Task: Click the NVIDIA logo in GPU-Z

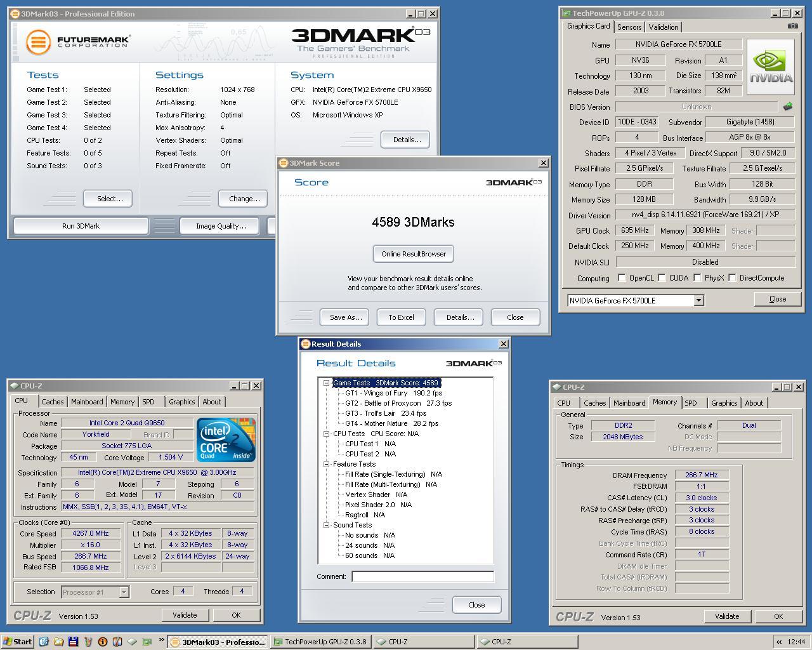Action: pyautogui.click(x=771, y=67)
